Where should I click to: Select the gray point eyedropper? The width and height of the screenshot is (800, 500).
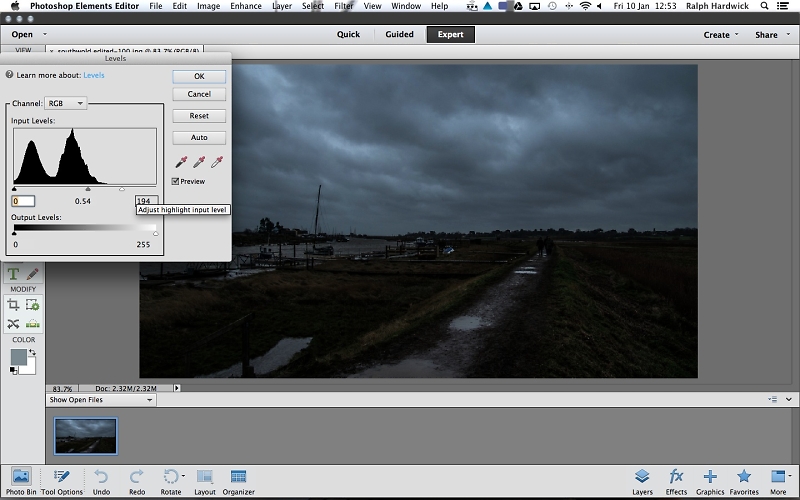[199, 162]
